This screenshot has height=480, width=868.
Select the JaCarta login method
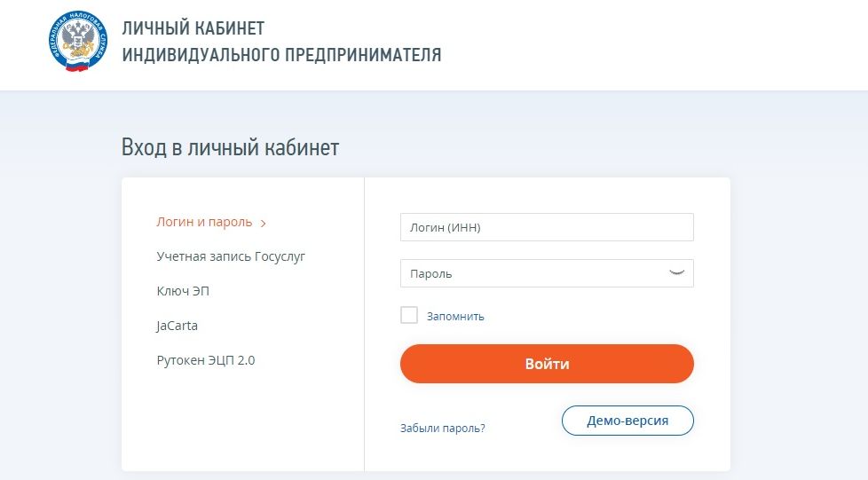pos(177,326)
